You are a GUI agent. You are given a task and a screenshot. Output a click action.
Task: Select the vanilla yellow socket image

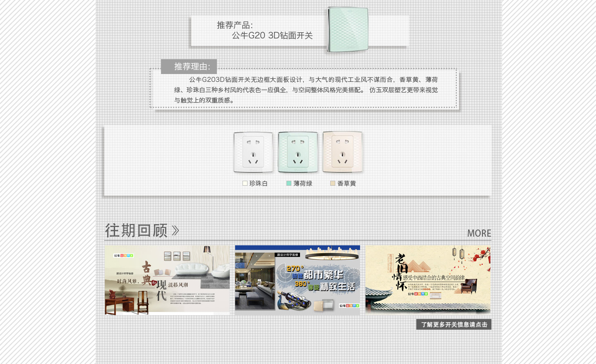[x=343, y=152]
